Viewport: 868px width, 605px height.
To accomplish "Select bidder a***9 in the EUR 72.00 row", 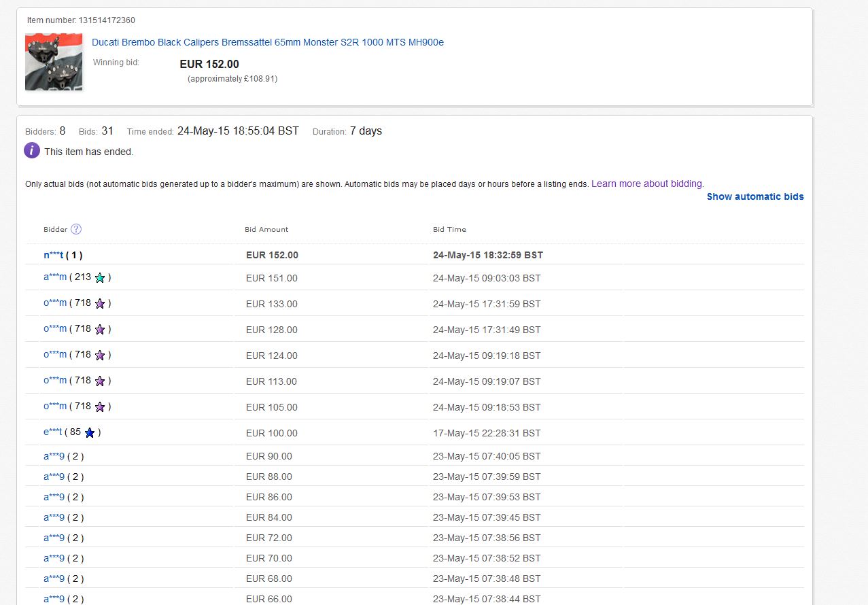I will pyautogui.click(x=54, y=538).
